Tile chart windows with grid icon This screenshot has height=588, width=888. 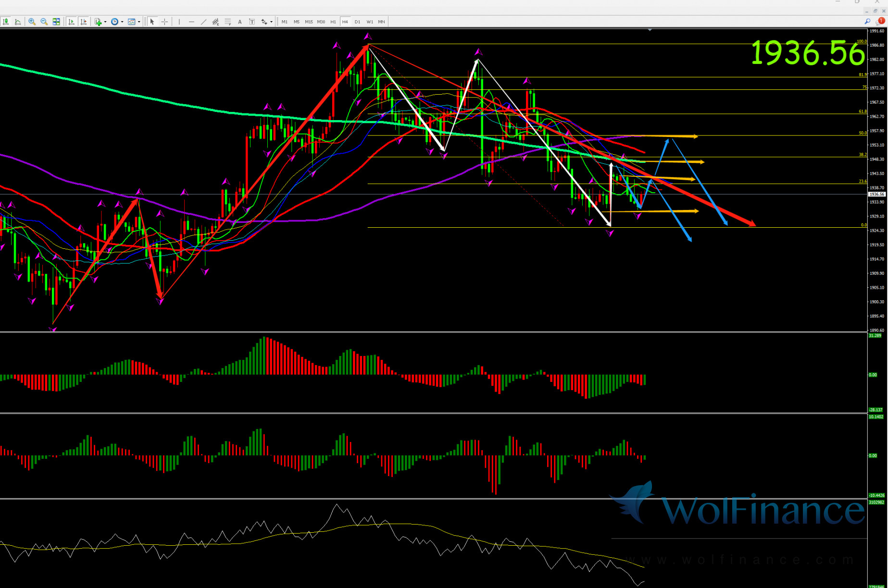(x=56, y=22)
